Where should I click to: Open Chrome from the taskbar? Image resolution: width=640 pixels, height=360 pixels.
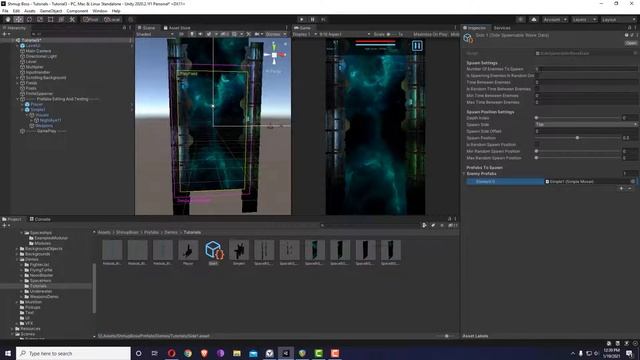188,353
